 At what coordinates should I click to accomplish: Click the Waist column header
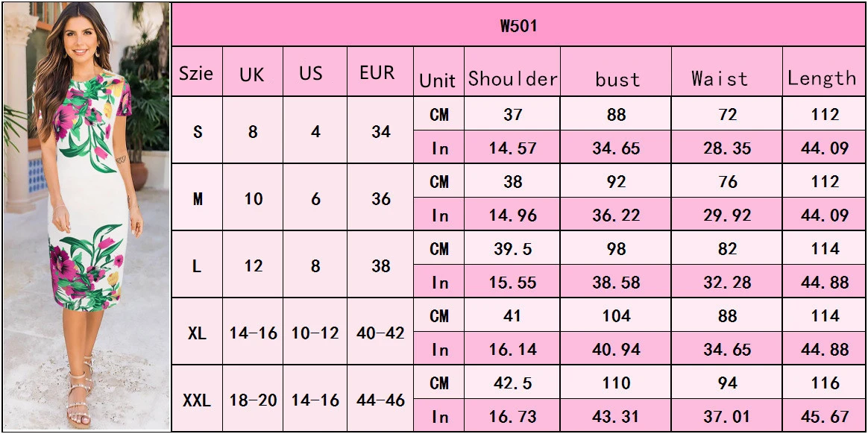click(x=719, y=78)
